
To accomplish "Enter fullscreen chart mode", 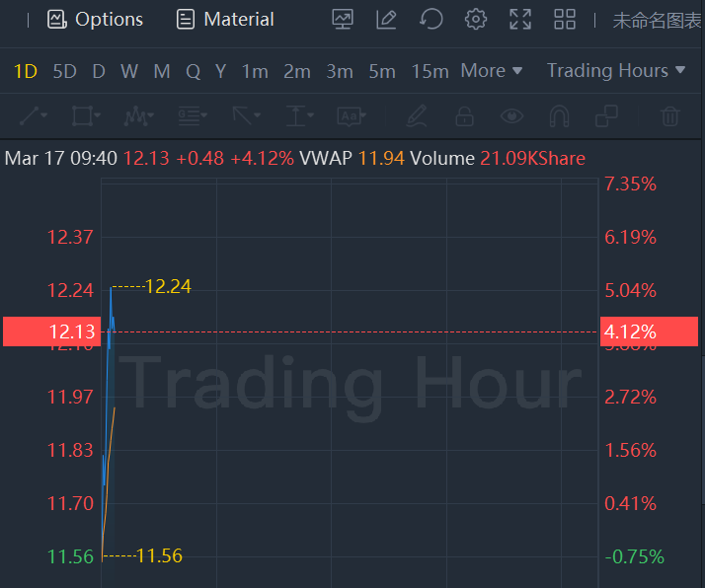I will [x=520, y=19].
